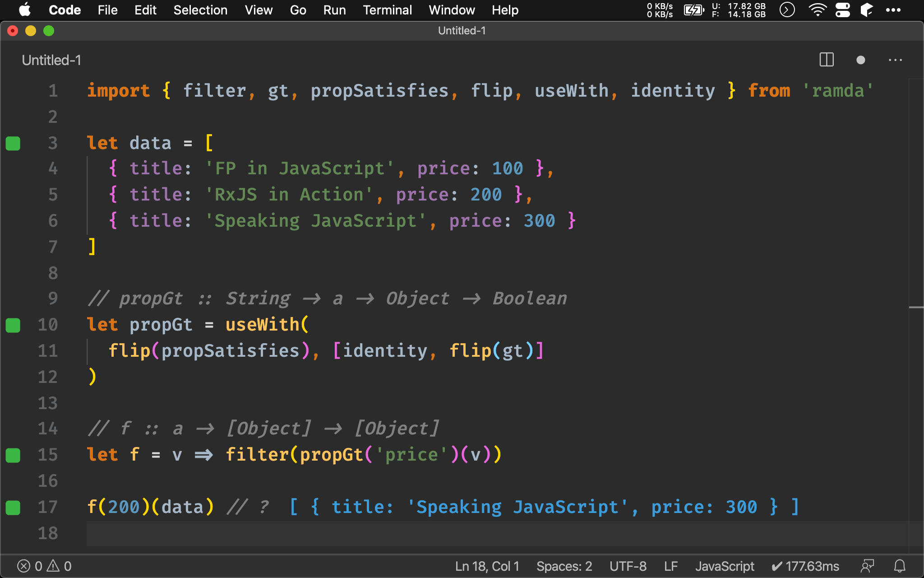Viewport: 924px width, 578px height.
Task: Click the memory usage menu bar indicator
Action: pos(739,10)
